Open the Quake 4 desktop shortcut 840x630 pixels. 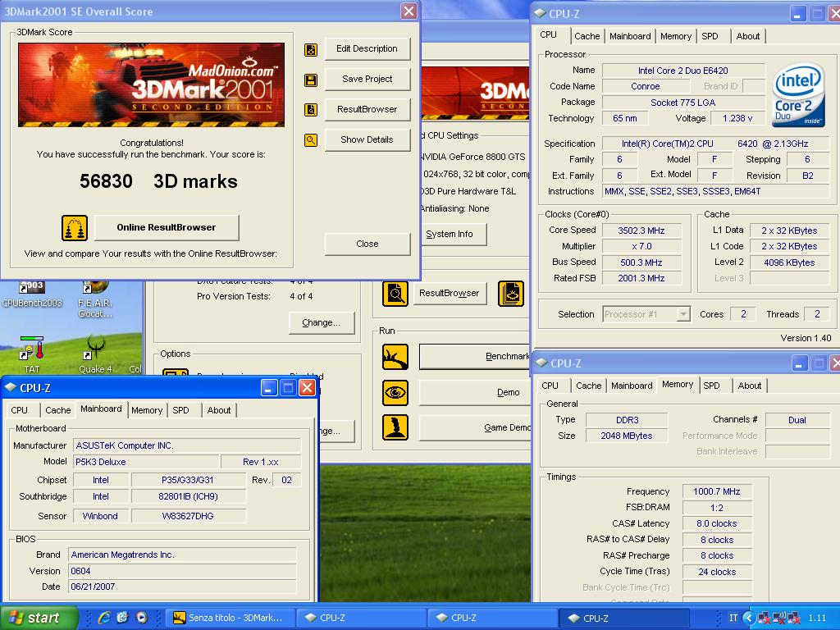[x=95, y=354]
